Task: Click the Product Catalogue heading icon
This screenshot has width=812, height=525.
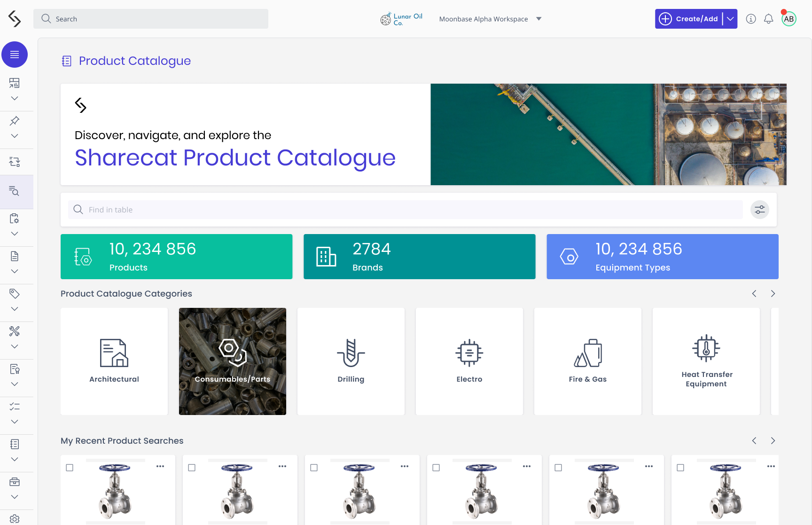Action: tap(67, 61)
